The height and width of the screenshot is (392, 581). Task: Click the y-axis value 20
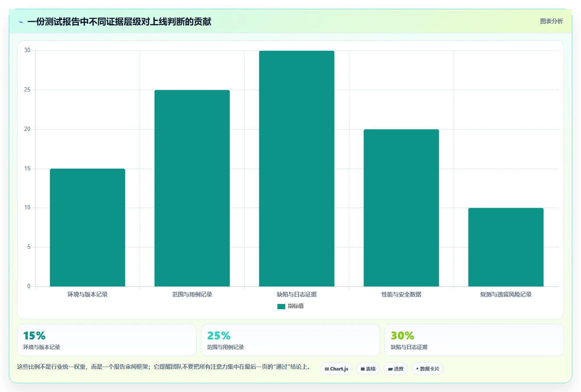(28, 129)
